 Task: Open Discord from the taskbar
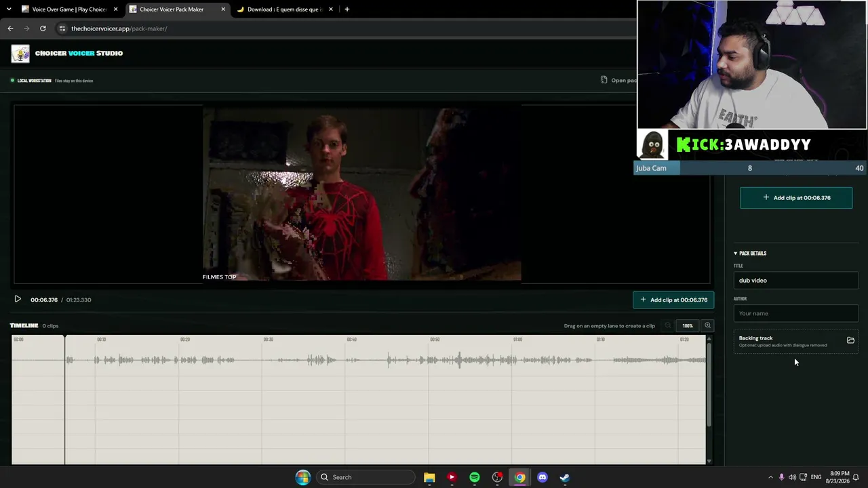(542, 477)
